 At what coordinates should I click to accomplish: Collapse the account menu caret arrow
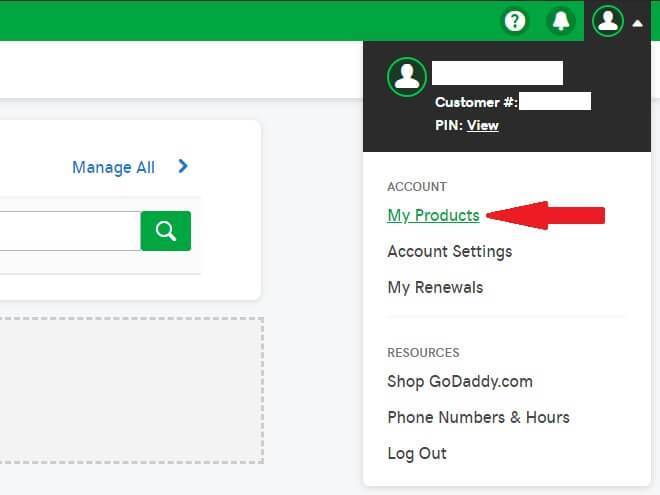(637, 23)
